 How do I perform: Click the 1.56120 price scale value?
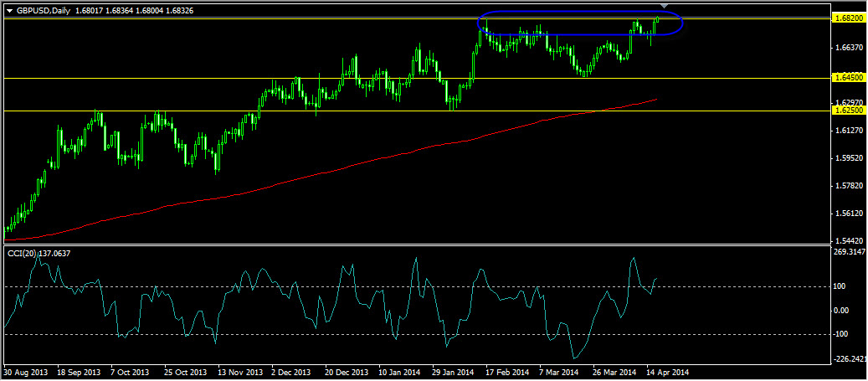click(850, 214)
